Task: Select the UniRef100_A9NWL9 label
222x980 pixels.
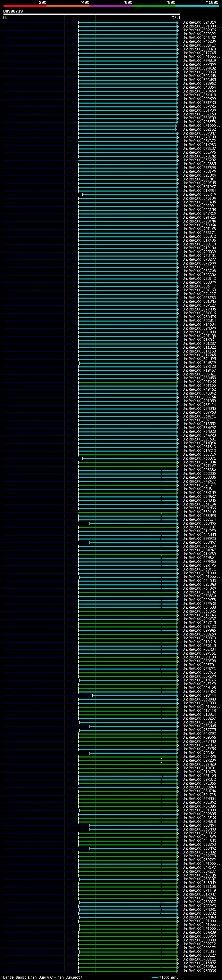Action: click(199, 60)
